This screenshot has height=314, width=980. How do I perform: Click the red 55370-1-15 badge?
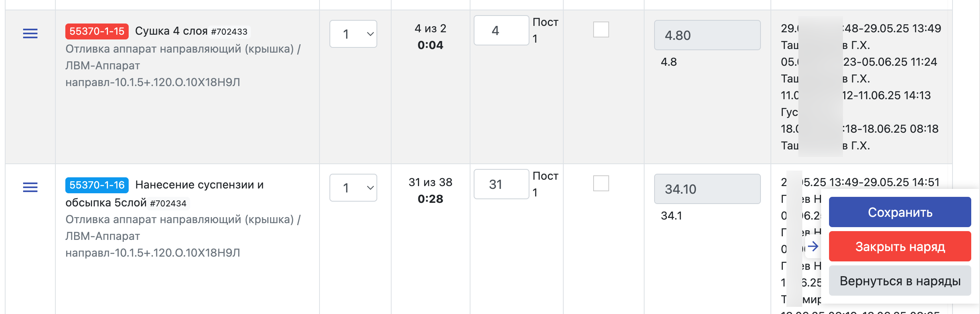click(x=97, y=31)
